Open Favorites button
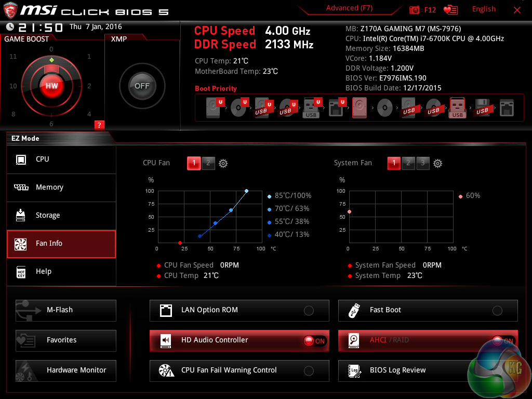 point(66,341)
